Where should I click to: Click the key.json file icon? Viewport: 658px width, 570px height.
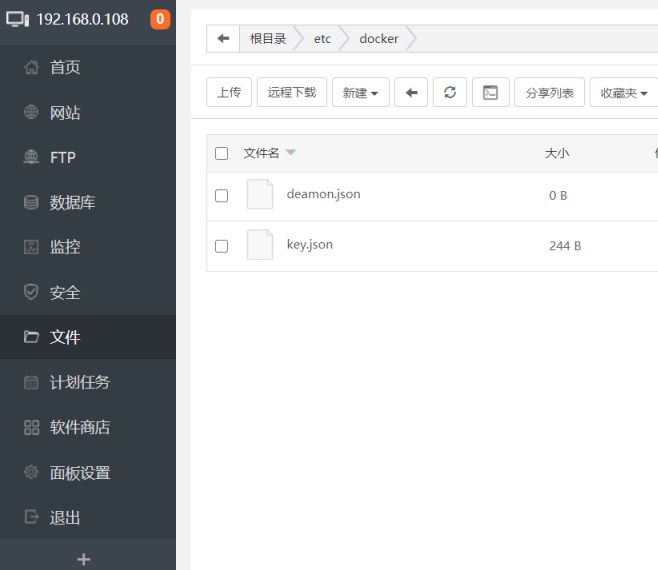click(x=260, y=245)
